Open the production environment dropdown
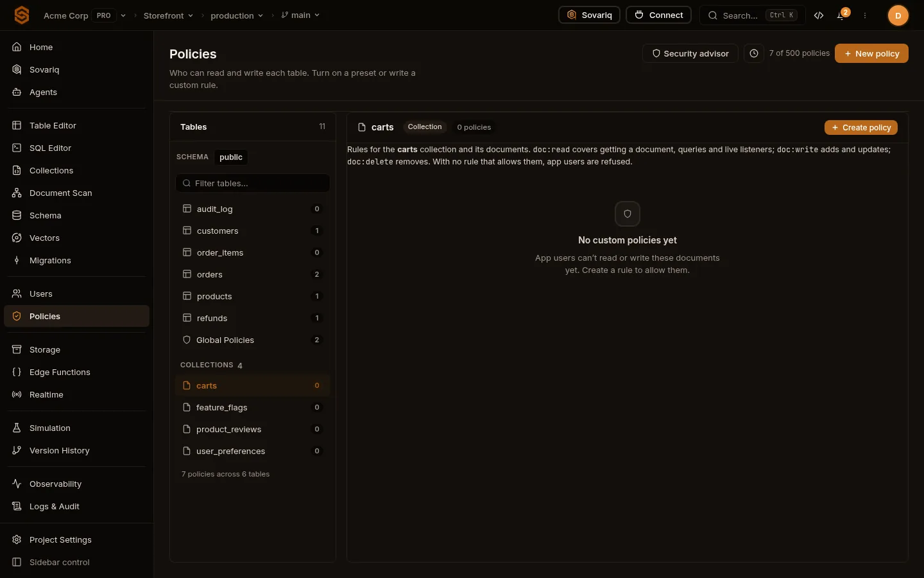 tap(237, 15)
